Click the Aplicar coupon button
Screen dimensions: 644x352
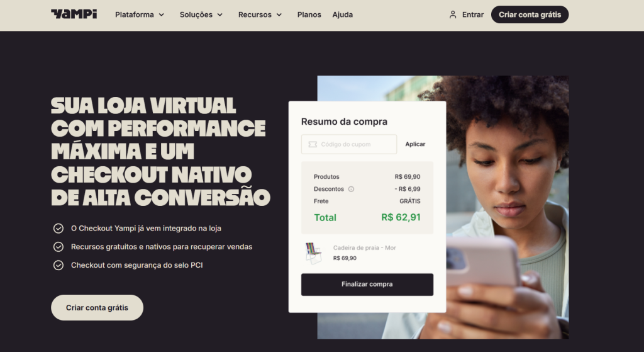tap(415, 144)
